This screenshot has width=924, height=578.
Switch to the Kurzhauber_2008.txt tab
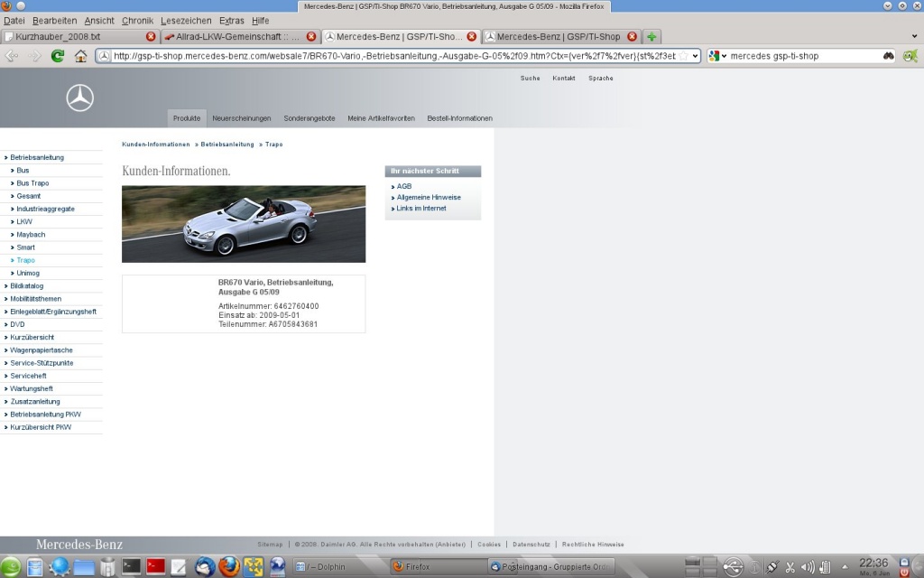click(x=79, y=36)
